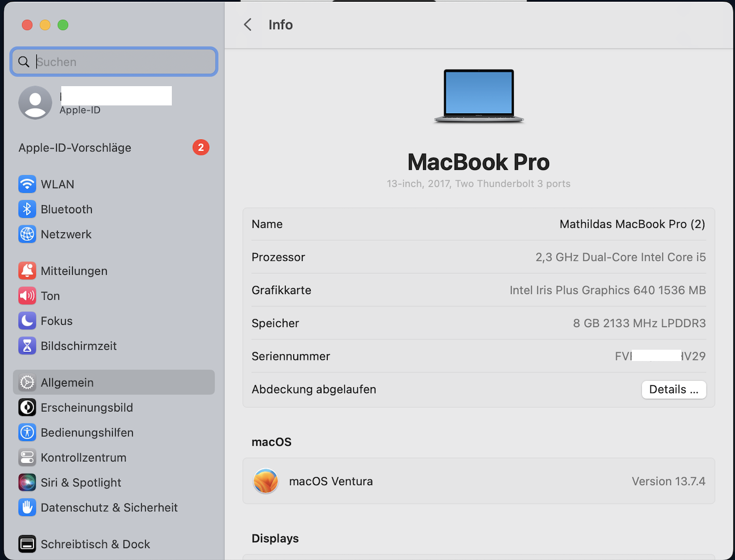Open the Ton settings
The image size is (735, 560).
[x=114, y=296]
